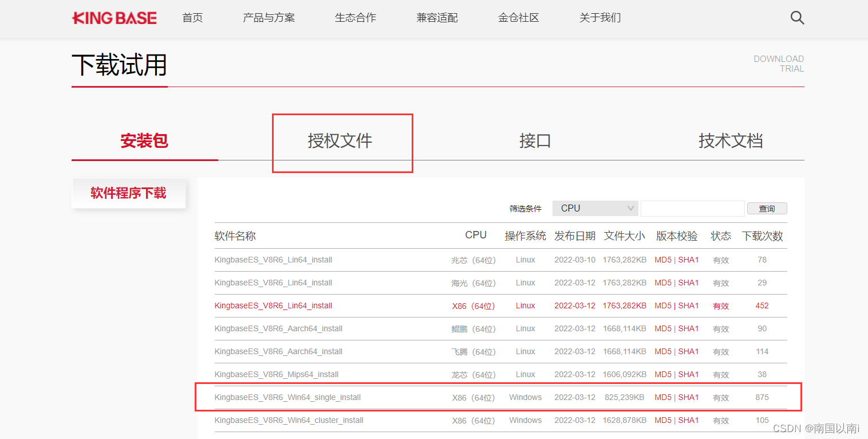Open SHA1 for Win64_cluster_install row

point(689,420)
